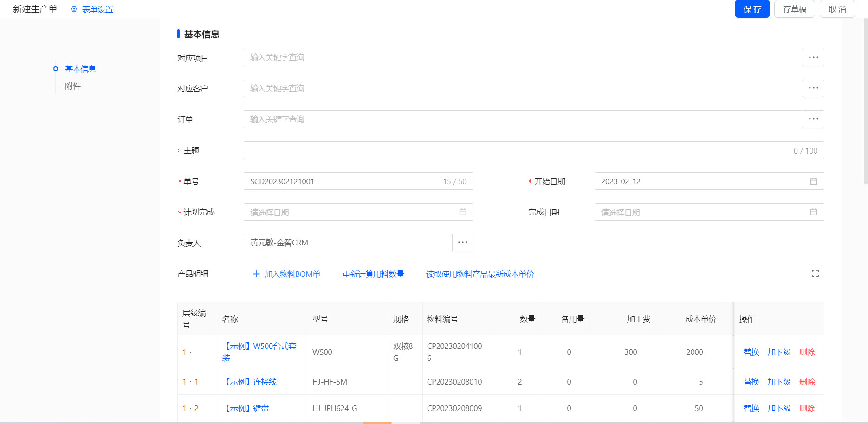Screen dimensions: 868x424
Task: Click 负责人 field 黄元敏-金智CRM
Action: 348,243
